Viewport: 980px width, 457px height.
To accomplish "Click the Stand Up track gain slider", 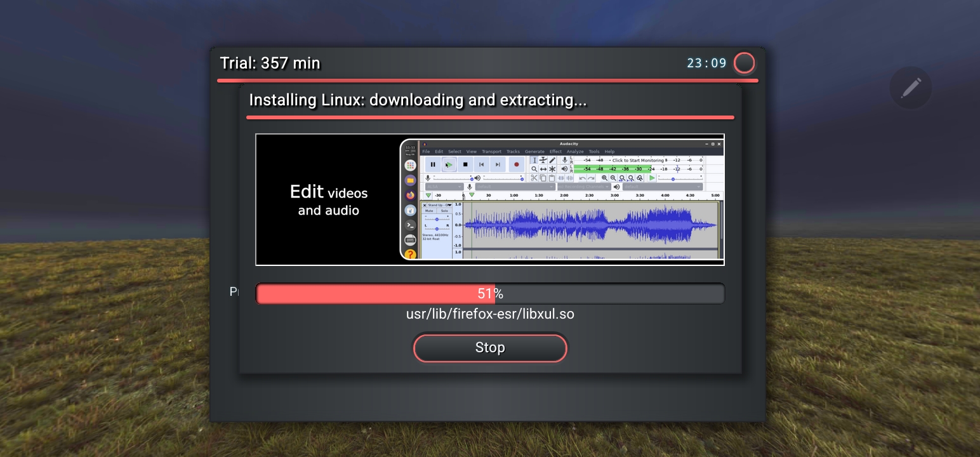I will [437, 219].
